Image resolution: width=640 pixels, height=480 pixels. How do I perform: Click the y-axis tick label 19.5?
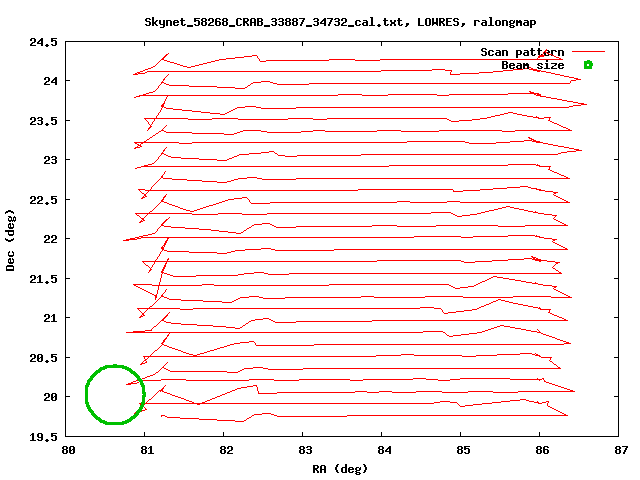click(43, 437)
